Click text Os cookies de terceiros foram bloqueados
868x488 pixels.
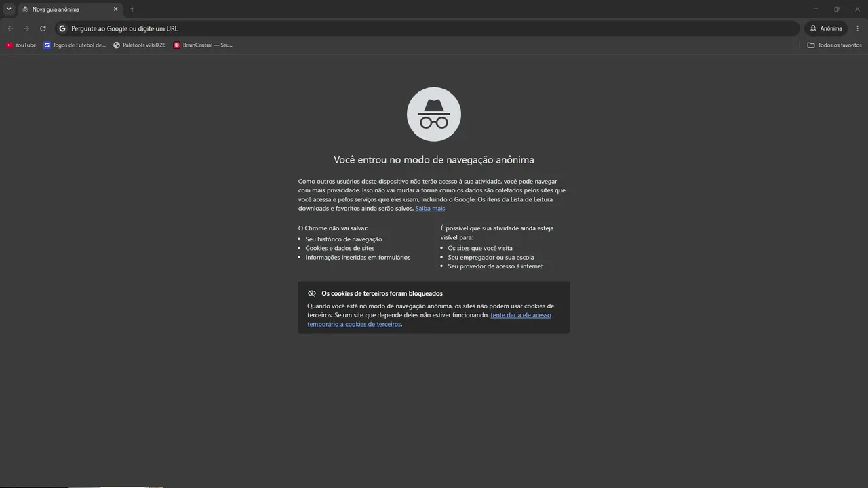pos(382,293)
